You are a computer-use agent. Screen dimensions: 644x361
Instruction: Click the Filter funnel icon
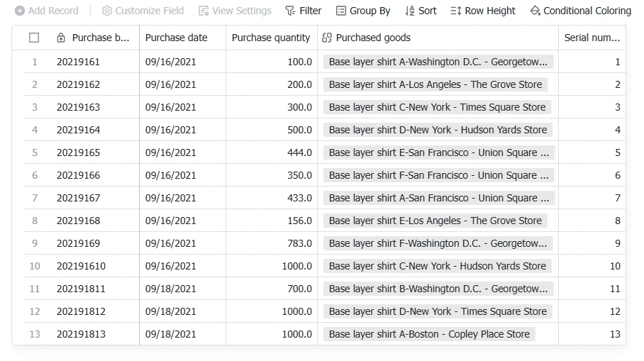pos(290,11)
